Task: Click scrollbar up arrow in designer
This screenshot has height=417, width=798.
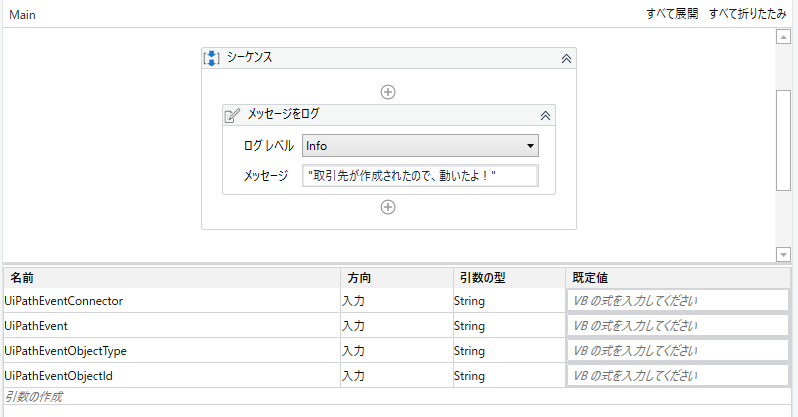Action: pos(783,37)
